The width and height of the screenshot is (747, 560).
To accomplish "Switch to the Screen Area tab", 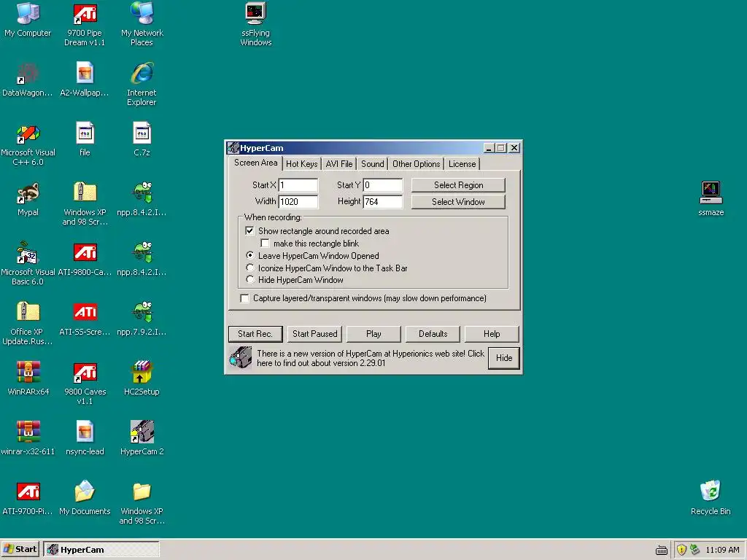I will (x=255, y=163).
